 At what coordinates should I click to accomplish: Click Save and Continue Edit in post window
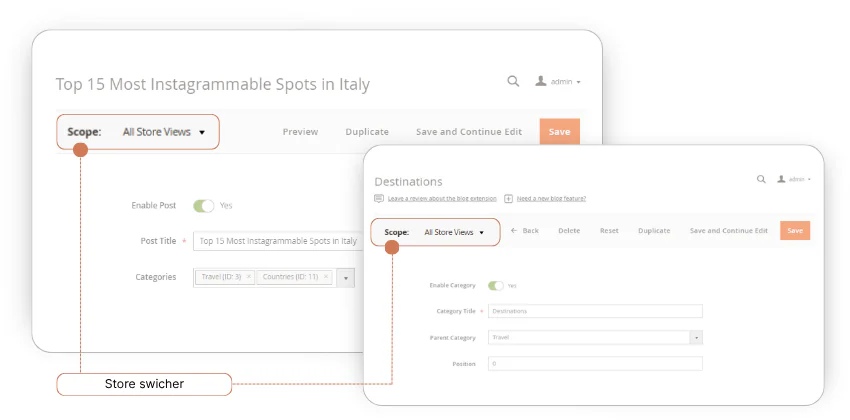pos(469,132)
